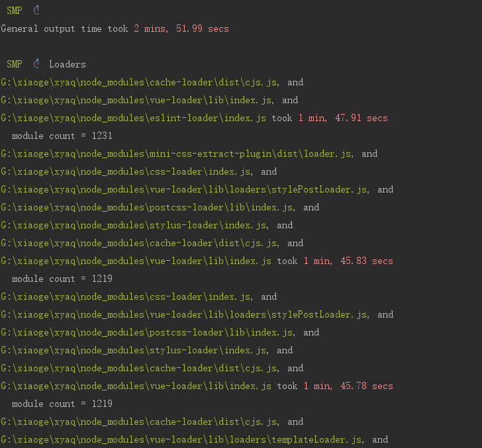The image size is (482, 448).
Task: Click the stopwatch icon beside the Loaders heading
Action: click(x=36, y=64)
